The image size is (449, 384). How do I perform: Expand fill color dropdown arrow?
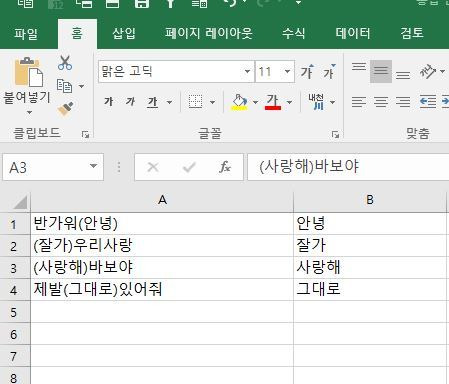[256, 102]
